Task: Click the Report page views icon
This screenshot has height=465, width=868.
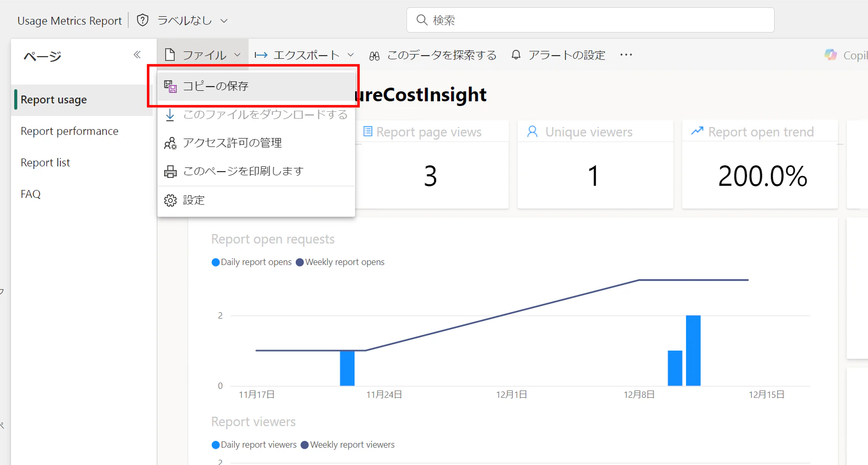Action: coord(368,131)
